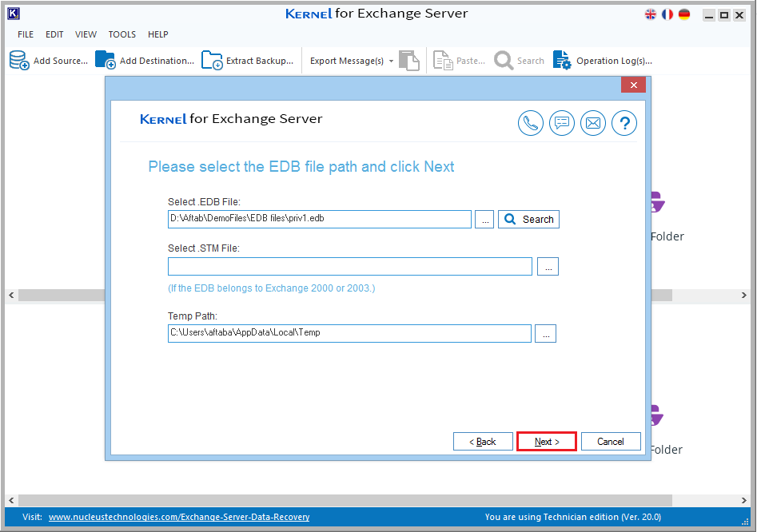Click the email support envelope icon

click(593, 123)
